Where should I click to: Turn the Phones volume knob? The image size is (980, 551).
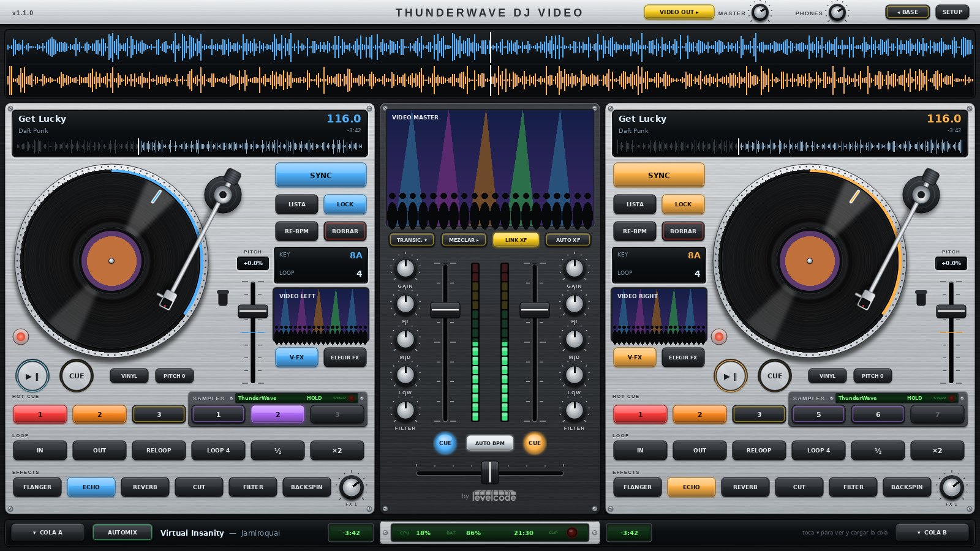tap(837, 12)
